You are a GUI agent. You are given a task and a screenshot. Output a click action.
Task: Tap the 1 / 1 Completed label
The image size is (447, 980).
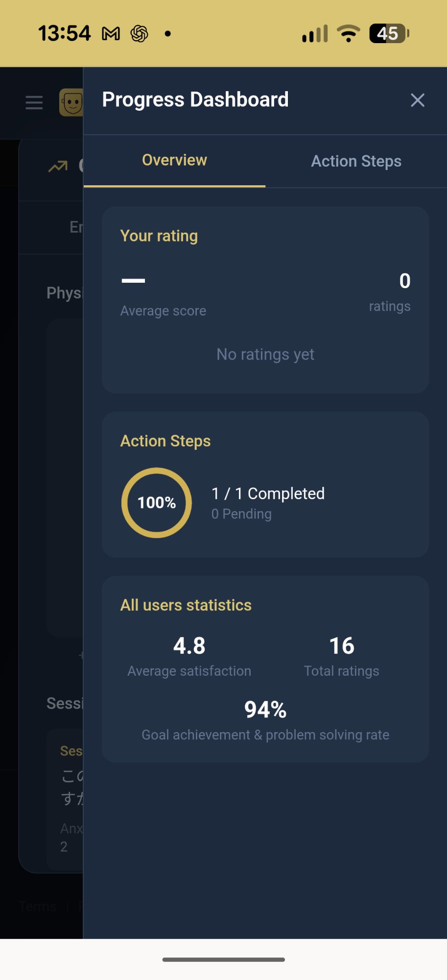[268, 493]
